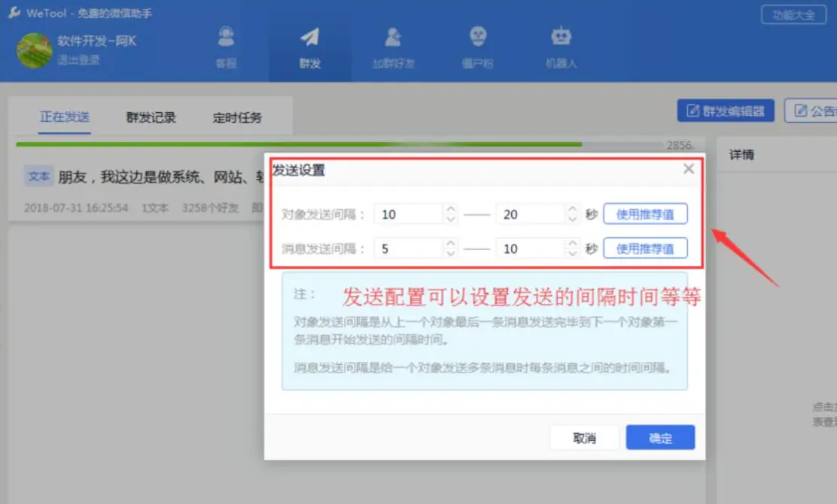This screenshot has width=837, height=504.
Task: Click the 对象发送间隔 minimum value stepper arrows
Action: click(451, 214)
